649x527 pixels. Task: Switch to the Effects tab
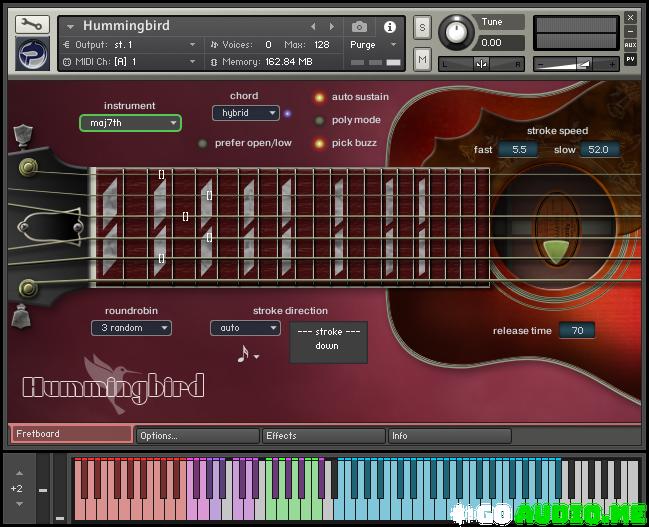pyautogui.click(x=324, y=436)
